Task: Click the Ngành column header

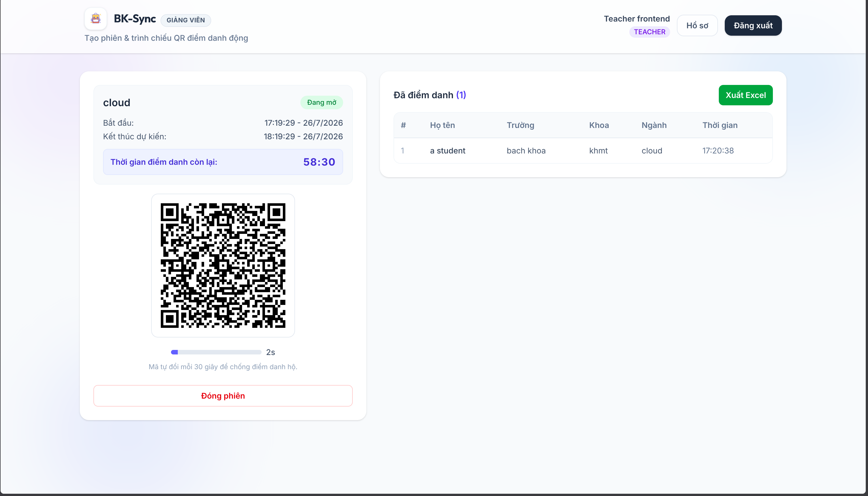Action: pyautogui.click(x=654, y=125)
